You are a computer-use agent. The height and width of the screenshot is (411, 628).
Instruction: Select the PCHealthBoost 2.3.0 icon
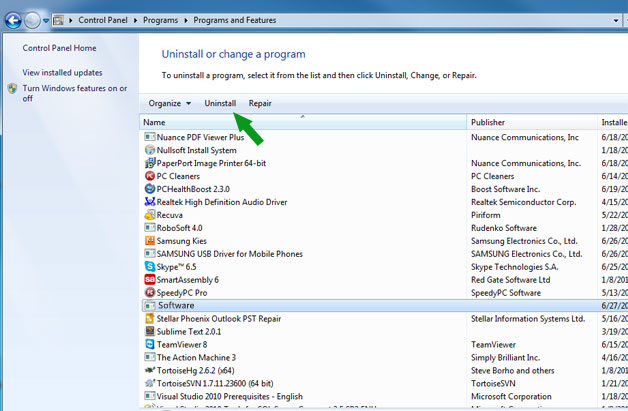point(150,189)
